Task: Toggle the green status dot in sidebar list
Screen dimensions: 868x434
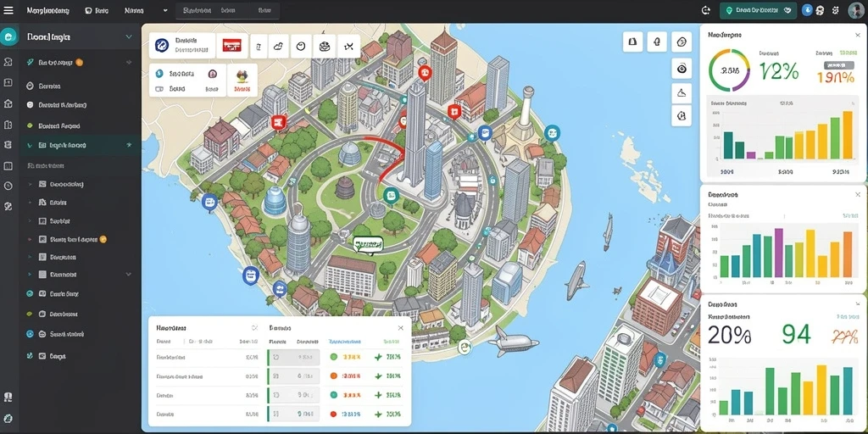Action: [30, 125]
